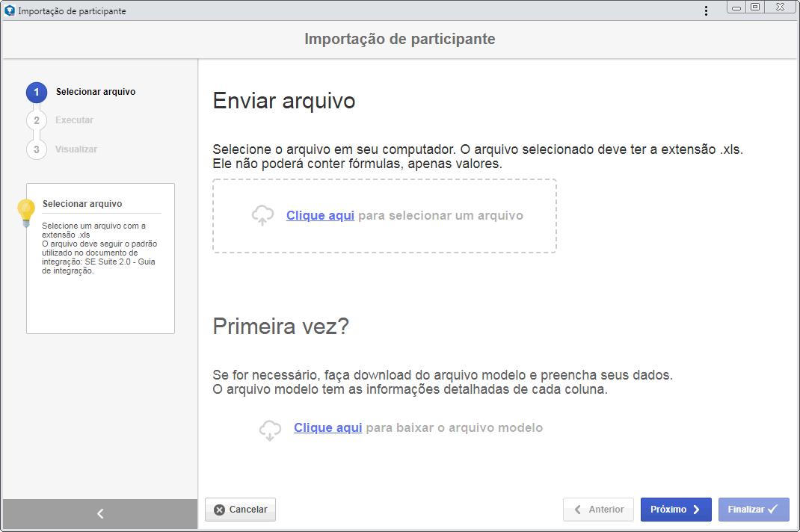The image size is (800, 532).
Task: Click the 'Selecionar arquivo' tip box title
Action: pyautogui.click(x=82, y=203)
